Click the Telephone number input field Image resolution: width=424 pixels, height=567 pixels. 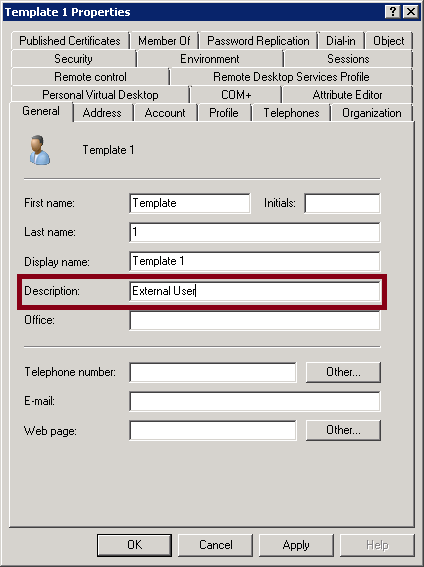click(213, 372)
